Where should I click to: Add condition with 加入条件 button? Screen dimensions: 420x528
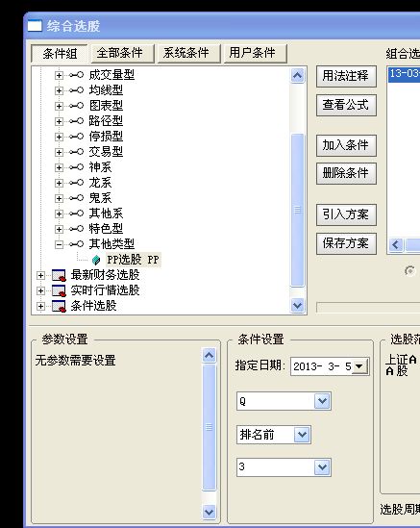click(x=346, y=145)
